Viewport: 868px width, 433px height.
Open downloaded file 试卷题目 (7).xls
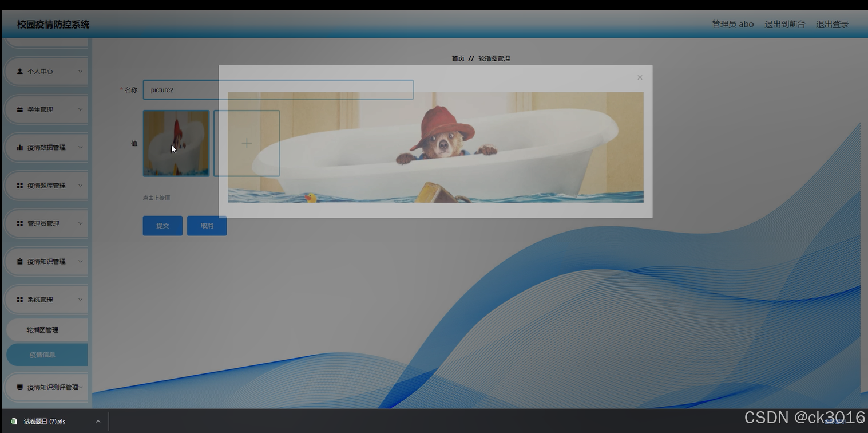tap(45, 421)
